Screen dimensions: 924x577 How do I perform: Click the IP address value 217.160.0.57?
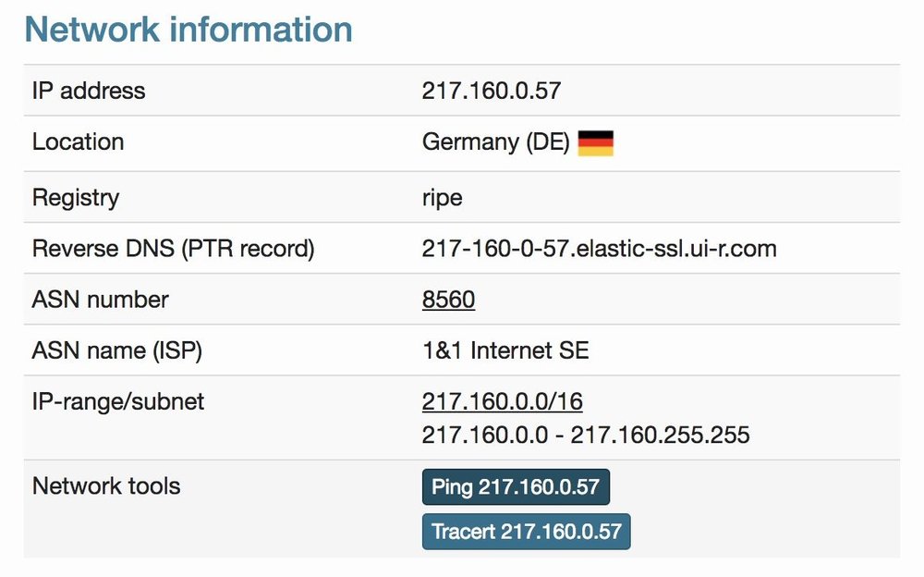point(492,91)
